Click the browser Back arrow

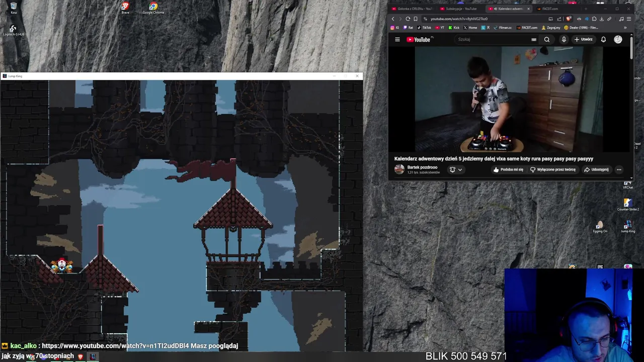pyautogui.click(x=393, y=19)
